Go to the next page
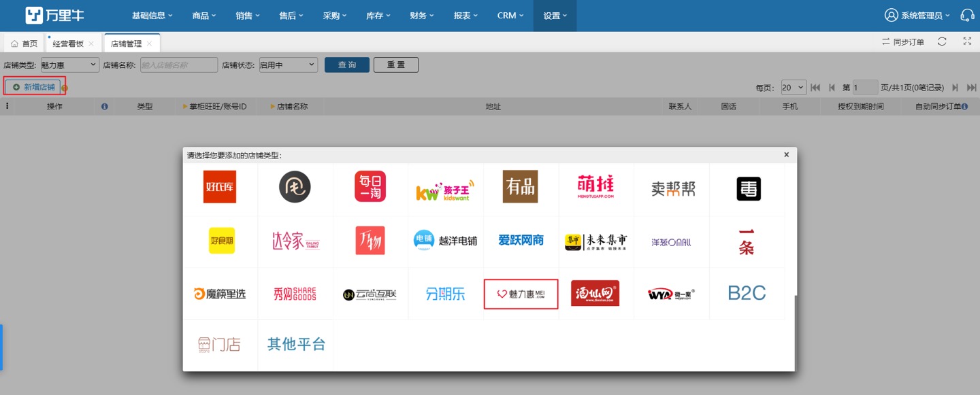The height and width of the screenshot is (395, 980). point(955,87)
